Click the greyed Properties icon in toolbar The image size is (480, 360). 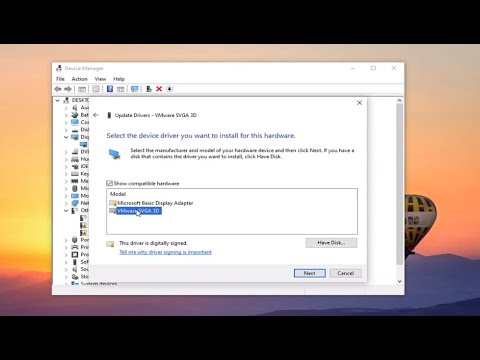[x=96, y=89]
